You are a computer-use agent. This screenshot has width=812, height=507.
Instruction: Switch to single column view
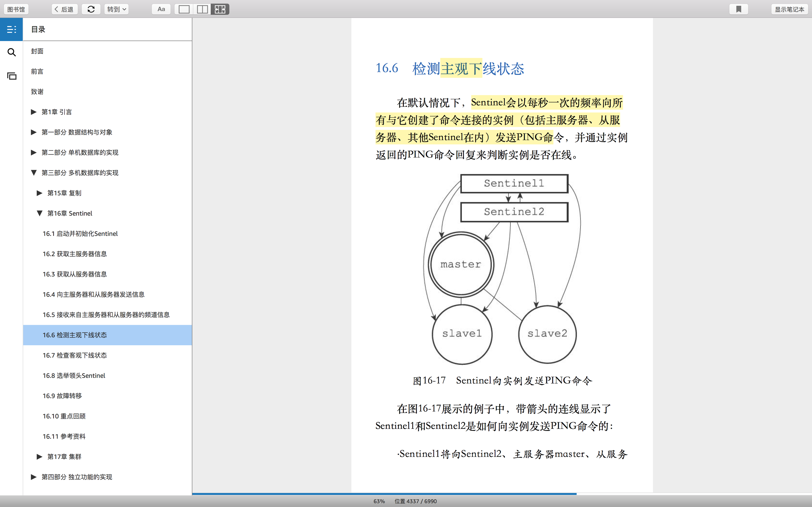pos(184,9)
